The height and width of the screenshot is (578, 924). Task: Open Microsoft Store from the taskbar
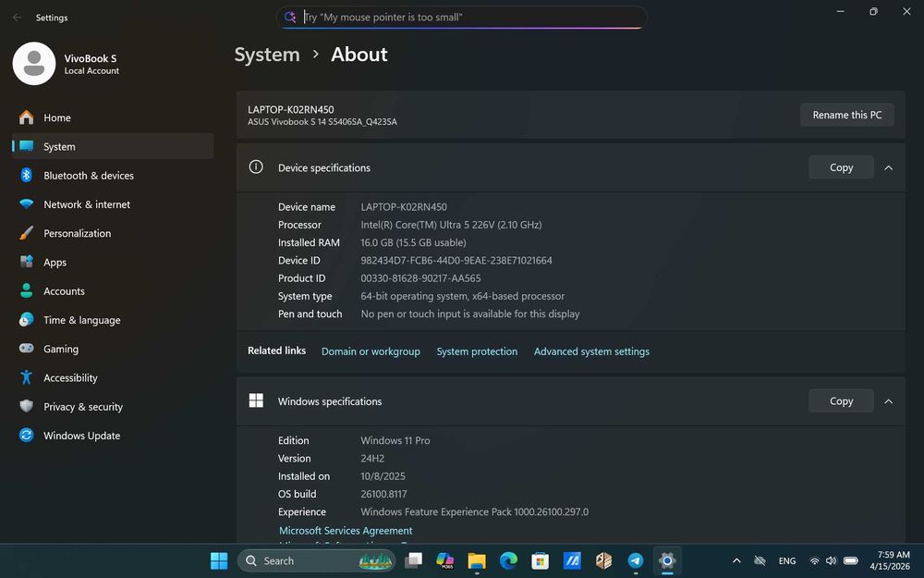click(540, 560)
